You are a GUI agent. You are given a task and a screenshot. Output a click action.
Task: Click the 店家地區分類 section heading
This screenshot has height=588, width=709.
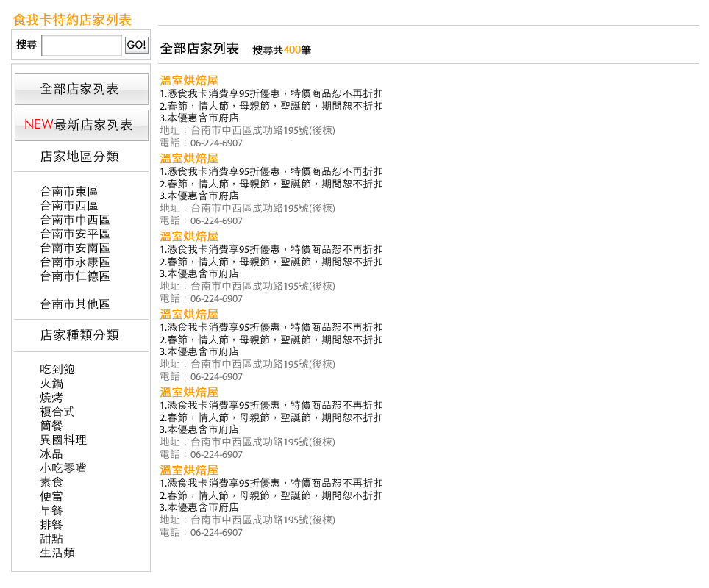(x=79, y=157)
